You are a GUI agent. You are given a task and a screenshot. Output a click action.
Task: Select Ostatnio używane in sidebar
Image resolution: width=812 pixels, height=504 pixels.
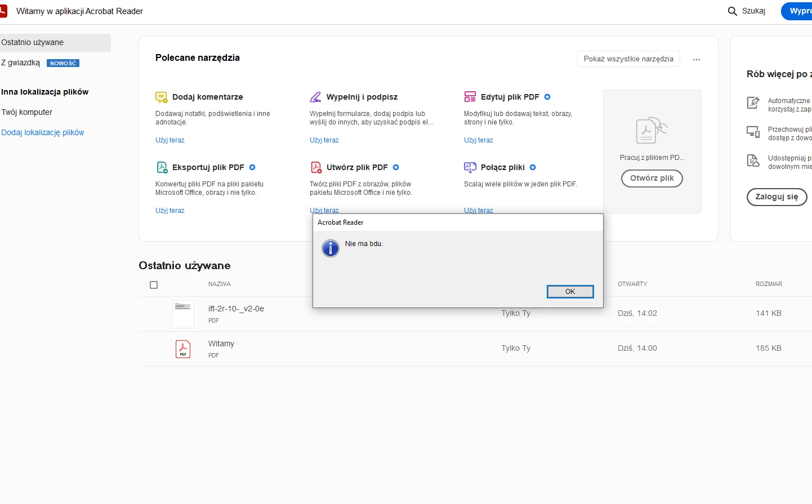(x=55, y=42)
